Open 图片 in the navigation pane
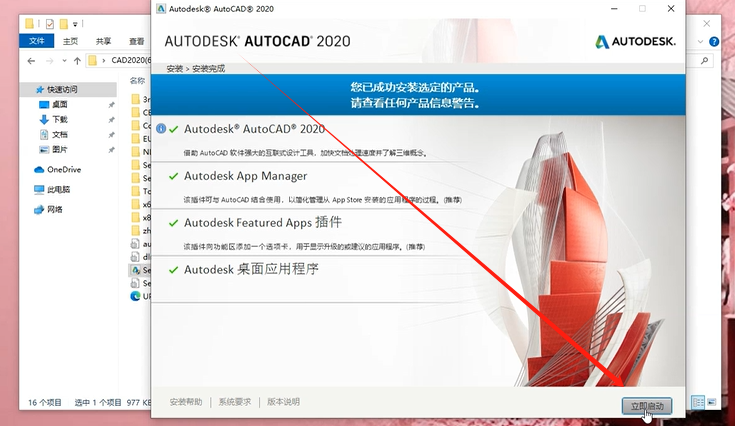Viewport: 735px width, 426px height. coord(60,149)
